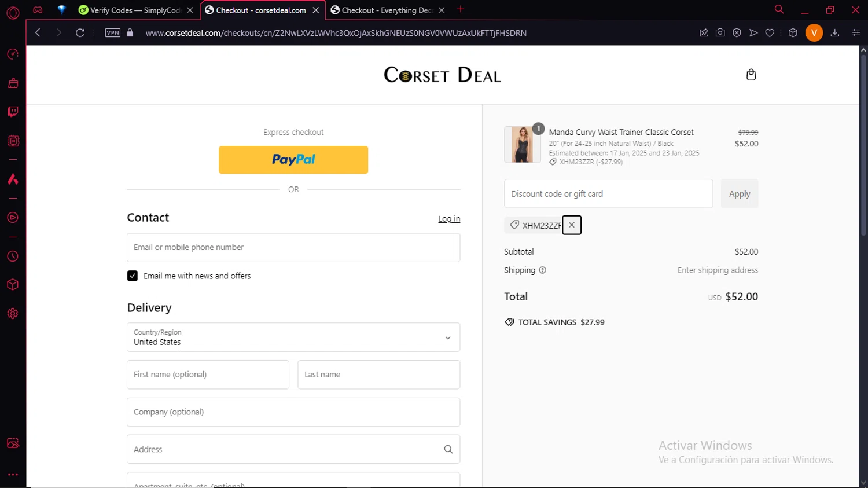The height and width of the screenshot is (488, 868).
Task: Open the Easy Setup lines icon
Action: [x=856, y=33]
